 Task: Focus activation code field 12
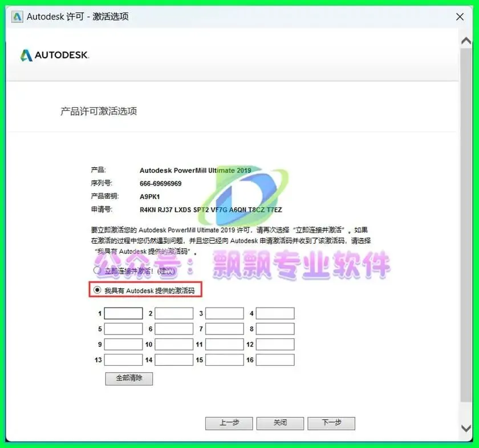[275, 344]
